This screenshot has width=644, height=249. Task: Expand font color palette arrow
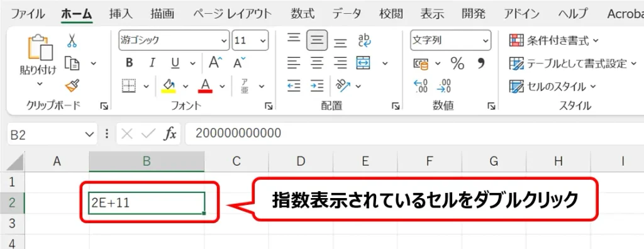tap(222, 86)
